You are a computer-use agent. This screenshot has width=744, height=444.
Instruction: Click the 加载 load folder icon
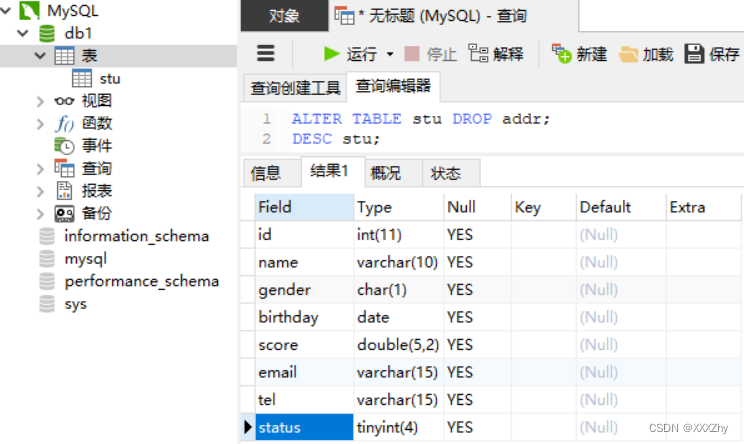pyautogui.click(x=629, y=54)
